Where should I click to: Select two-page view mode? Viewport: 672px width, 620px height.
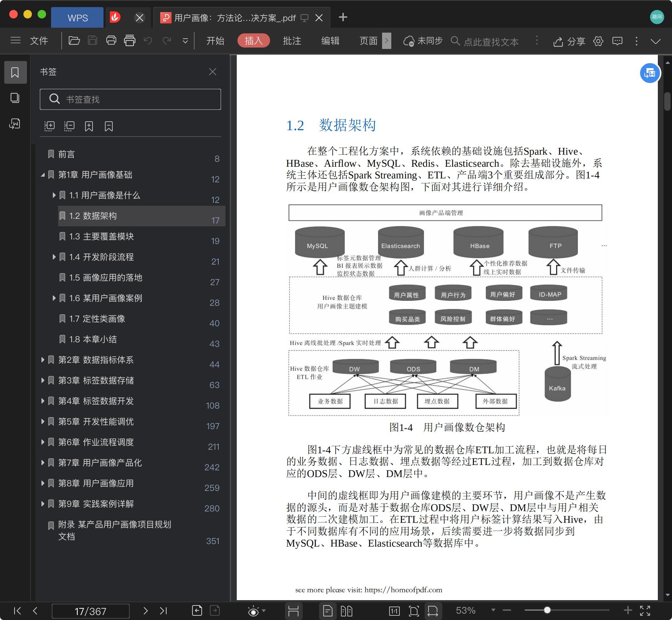(x=346, y=611)
